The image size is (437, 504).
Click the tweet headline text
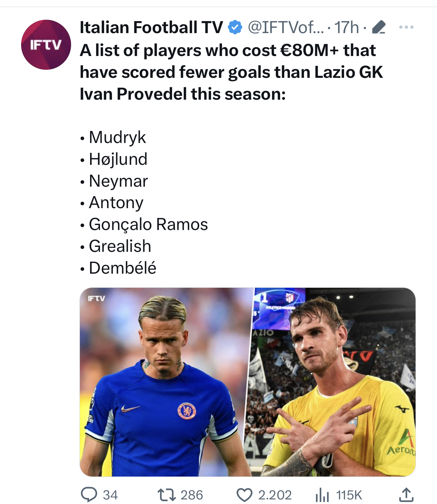(x=231, y=72)
